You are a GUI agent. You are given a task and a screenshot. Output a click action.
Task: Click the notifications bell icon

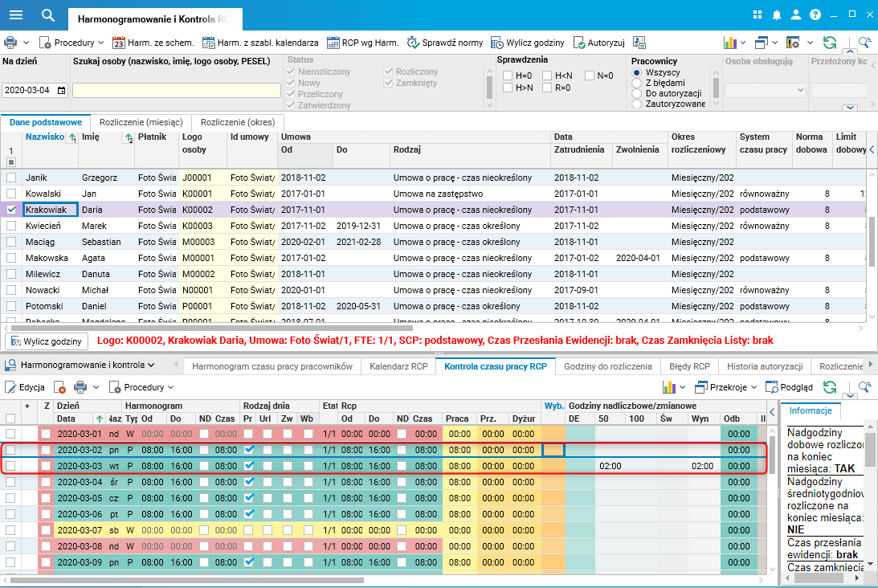(x=777, y=15)
